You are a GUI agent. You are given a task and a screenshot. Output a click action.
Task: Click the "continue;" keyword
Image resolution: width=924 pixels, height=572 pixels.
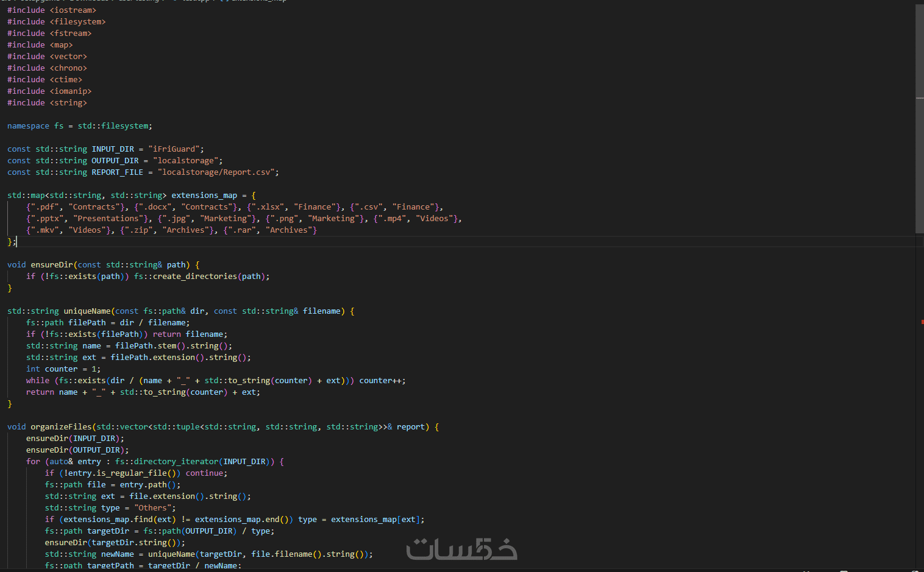(x=207, y=473)
